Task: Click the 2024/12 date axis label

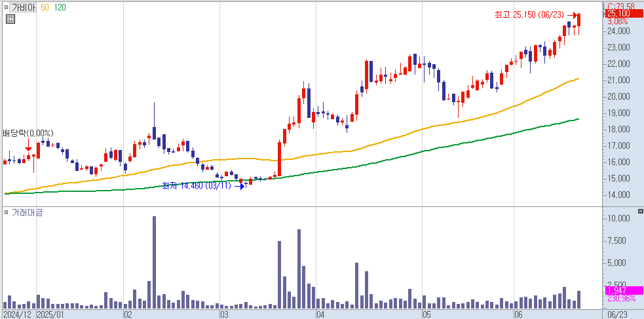Action: click(x=17, y=315)
